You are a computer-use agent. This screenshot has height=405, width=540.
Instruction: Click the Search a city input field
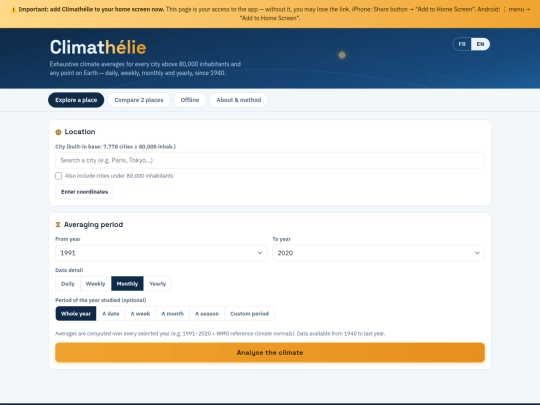click(x=270, y=160)
